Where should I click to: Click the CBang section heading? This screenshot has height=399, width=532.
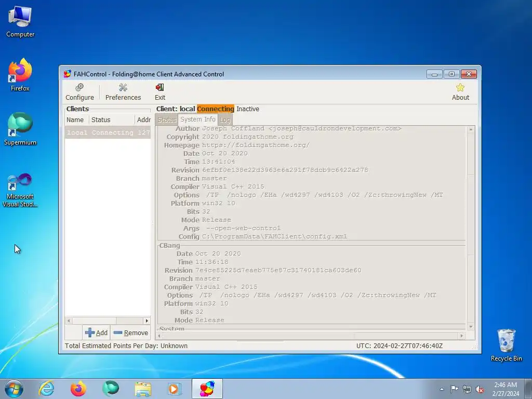pyautogui.click(x=170, y=245)
